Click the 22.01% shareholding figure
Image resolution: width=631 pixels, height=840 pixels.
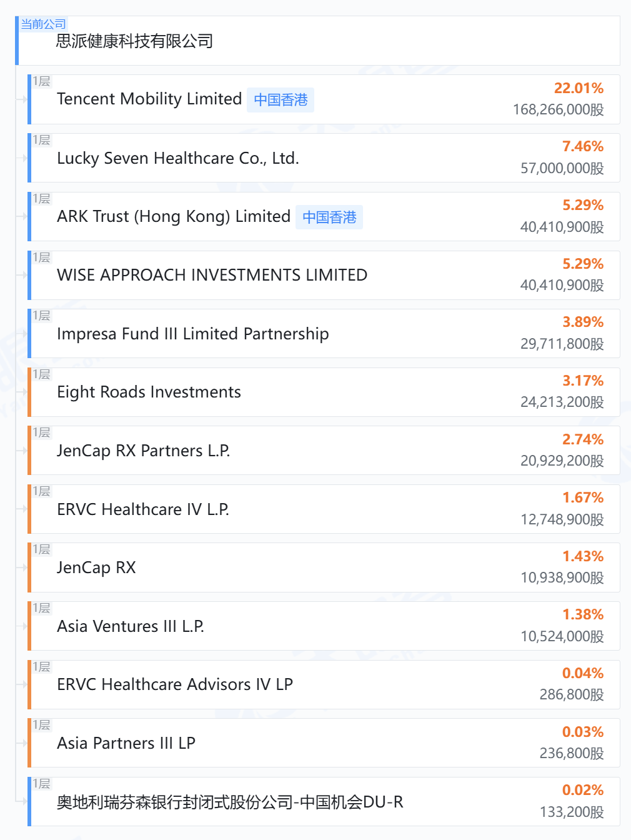point(579,88)
